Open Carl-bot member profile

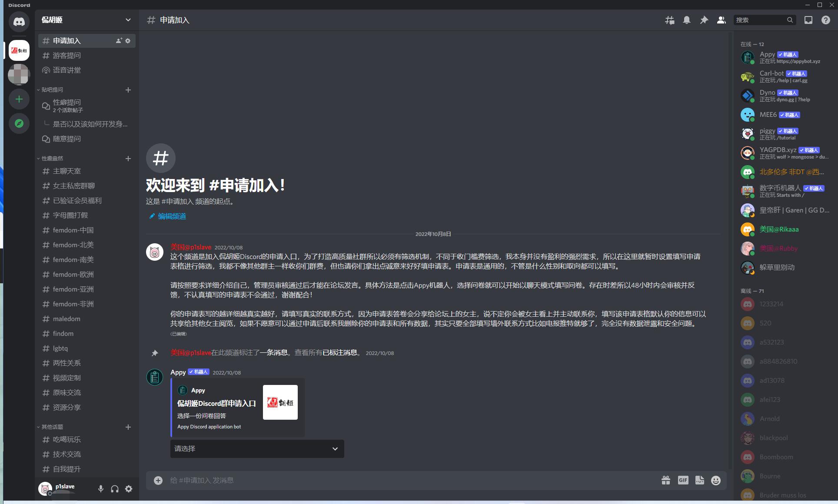click(x=785, y=76)
